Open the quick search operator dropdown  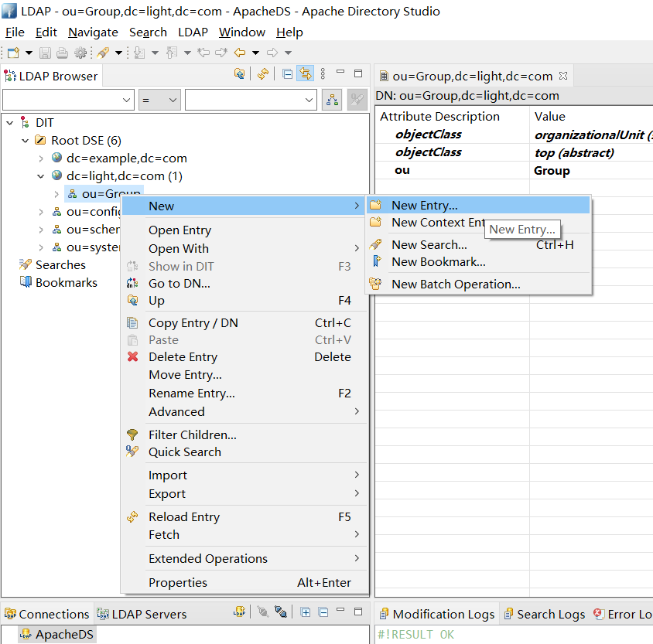tap(159, 100)
